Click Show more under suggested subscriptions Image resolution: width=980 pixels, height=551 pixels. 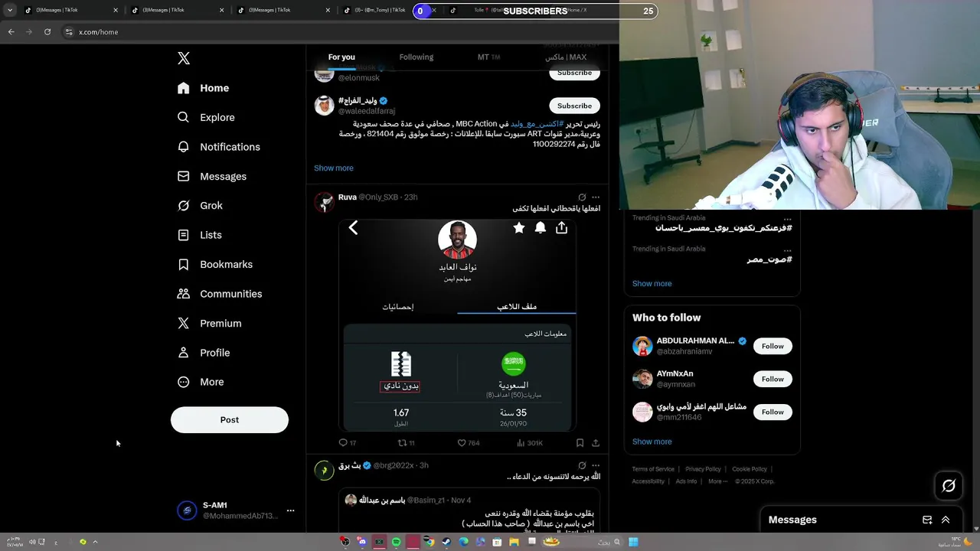tap(334, 168)
